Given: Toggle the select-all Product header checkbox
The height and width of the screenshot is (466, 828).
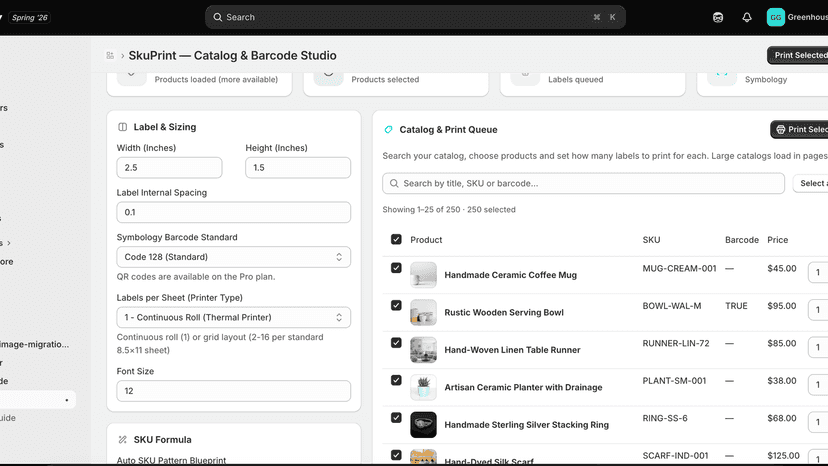Looking at the screenshot, I should 396,239.
